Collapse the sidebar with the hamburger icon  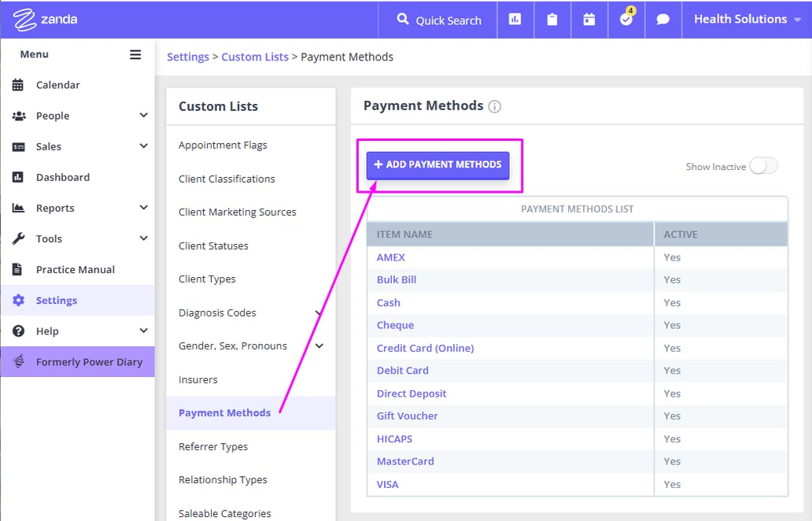(x=135, y=54)
